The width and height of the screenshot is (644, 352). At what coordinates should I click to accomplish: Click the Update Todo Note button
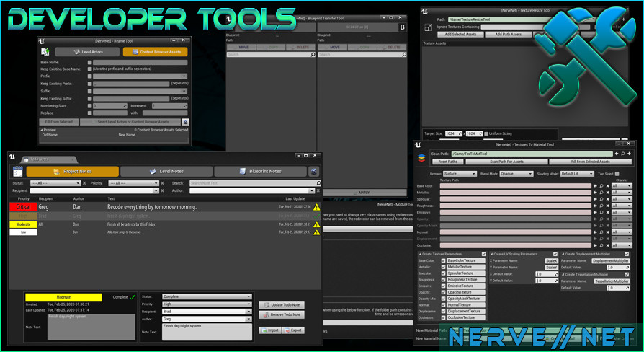(x=282, y=305)
